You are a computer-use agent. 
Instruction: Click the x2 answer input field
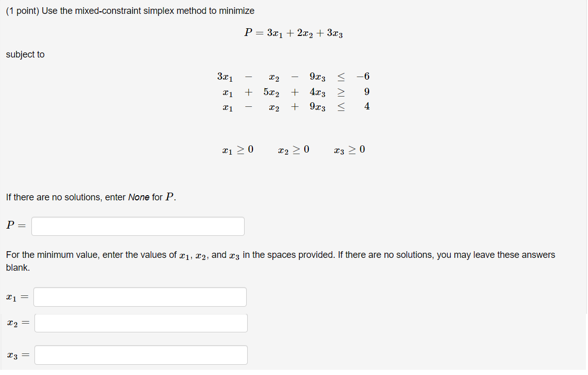pyautogui.click(x=140, y=323)
